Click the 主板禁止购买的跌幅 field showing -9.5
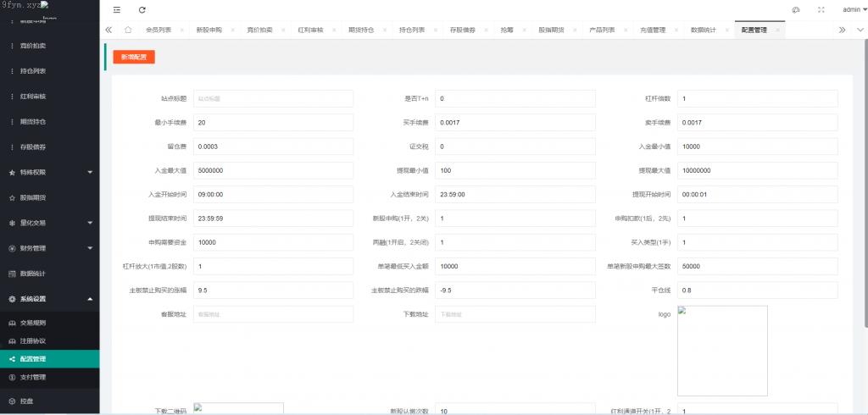 tap(515, 290)
